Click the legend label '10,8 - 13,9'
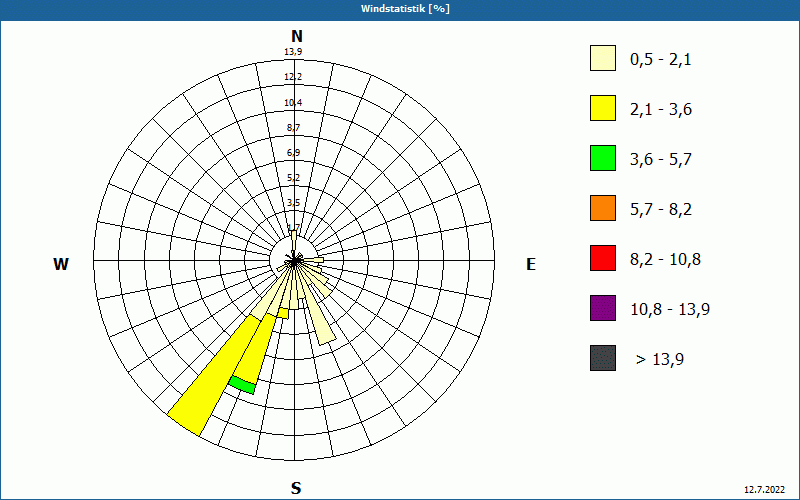Screen dimensions: 800x500 pyautogui.click(x=670, y=310)
